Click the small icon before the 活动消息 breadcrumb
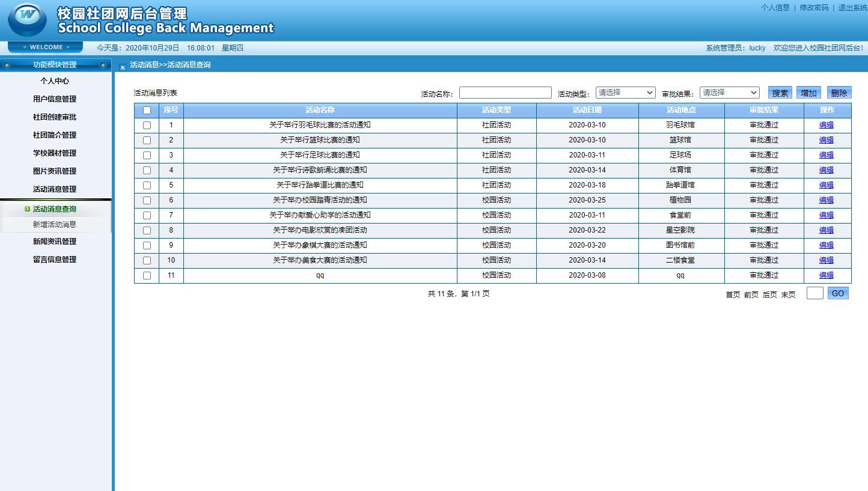 123,66
